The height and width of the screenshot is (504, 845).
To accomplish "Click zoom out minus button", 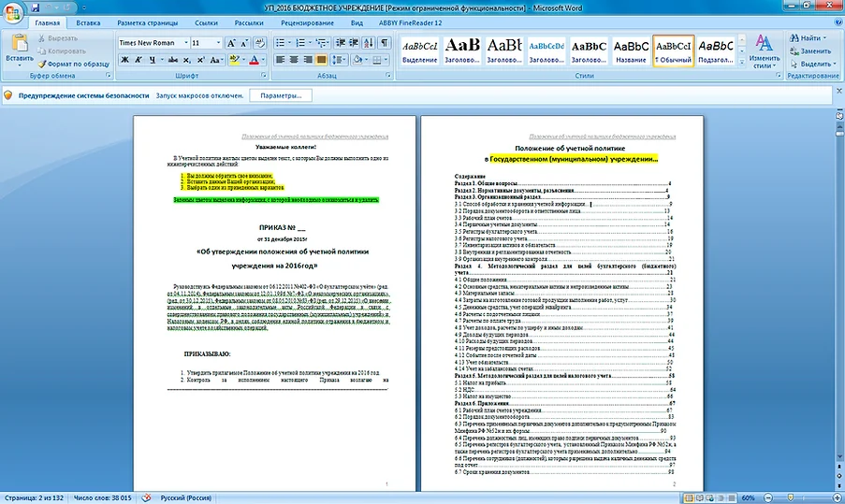I will 768,498.
